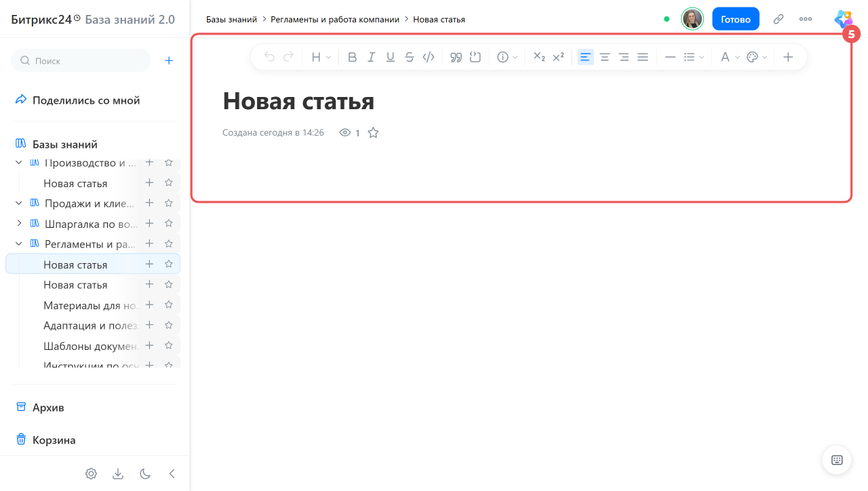Toggle bold formatting in editor toolbar

click(x=352, y=58)
